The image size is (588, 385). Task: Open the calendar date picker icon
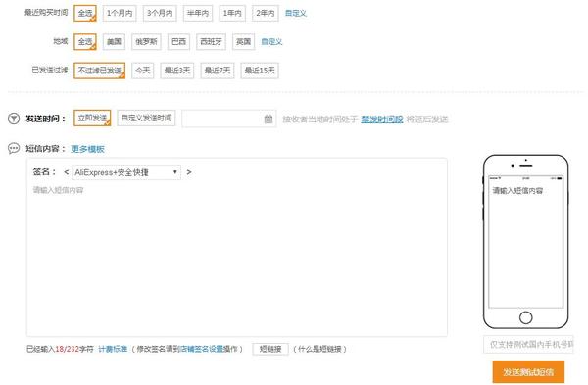(269, 119)
